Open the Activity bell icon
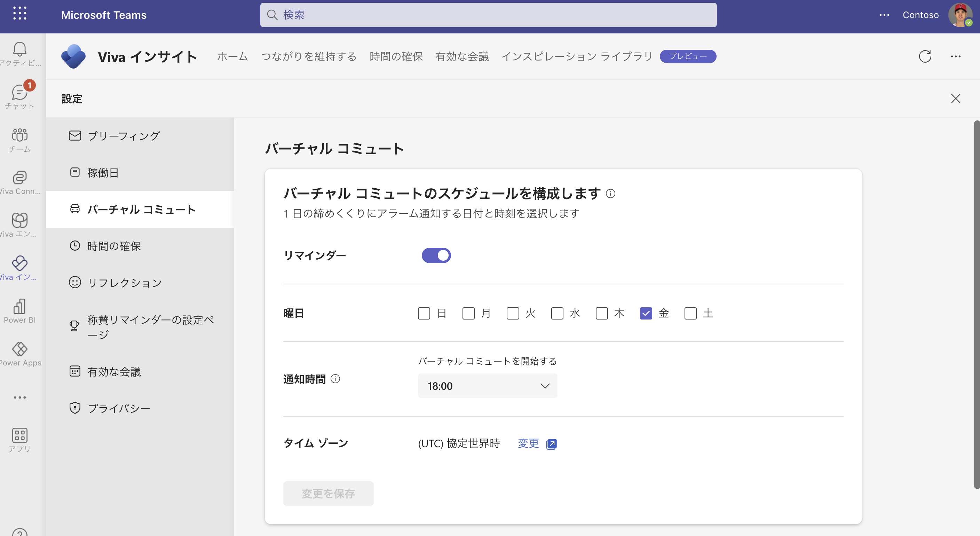The height and width of the screenshot is (536, 980). [x=20, y=49]
